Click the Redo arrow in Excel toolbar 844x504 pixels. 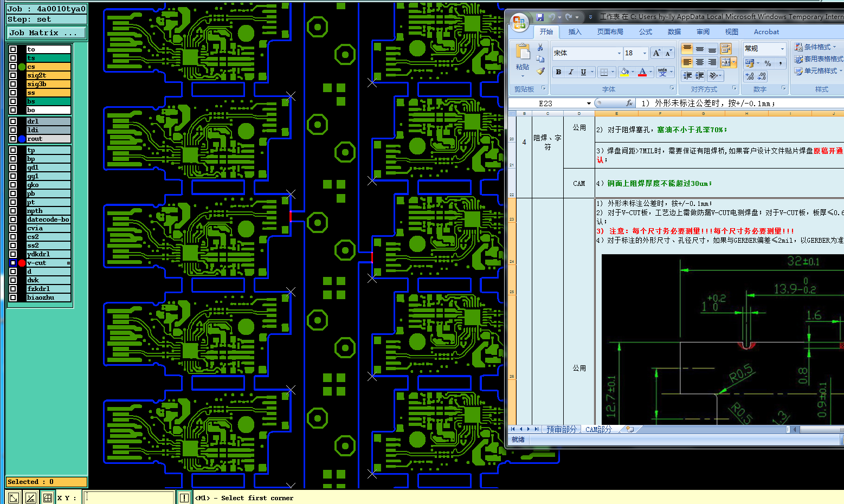point(569,17)
